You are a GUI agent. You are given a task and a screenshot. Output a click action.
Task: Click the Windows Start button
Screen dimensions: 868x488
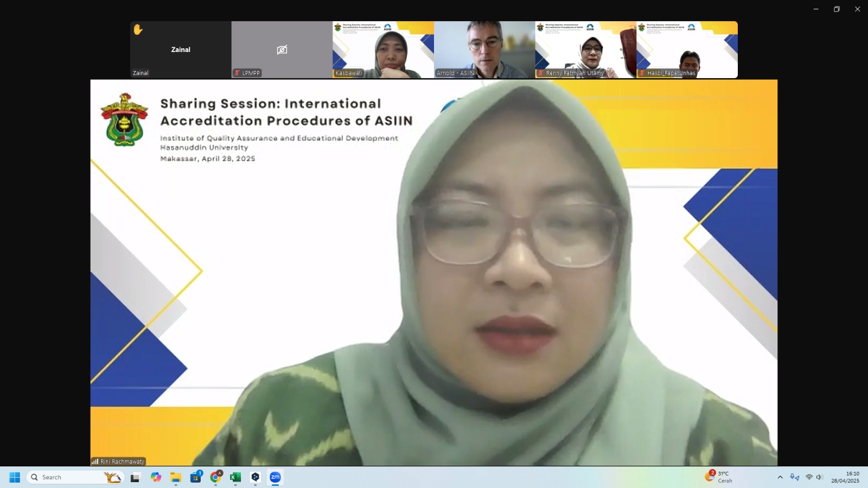[x=15, y=477]
